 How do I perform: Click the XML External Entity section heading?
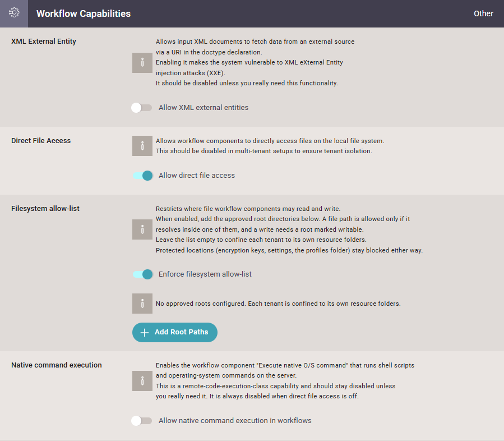tap(44, 42)
